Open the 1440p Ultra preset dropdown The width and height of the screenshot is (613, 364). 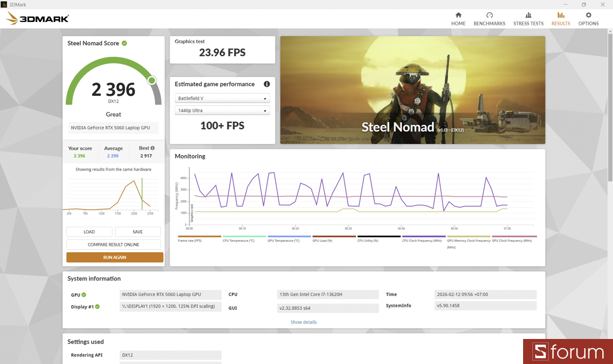pos(222,110)
